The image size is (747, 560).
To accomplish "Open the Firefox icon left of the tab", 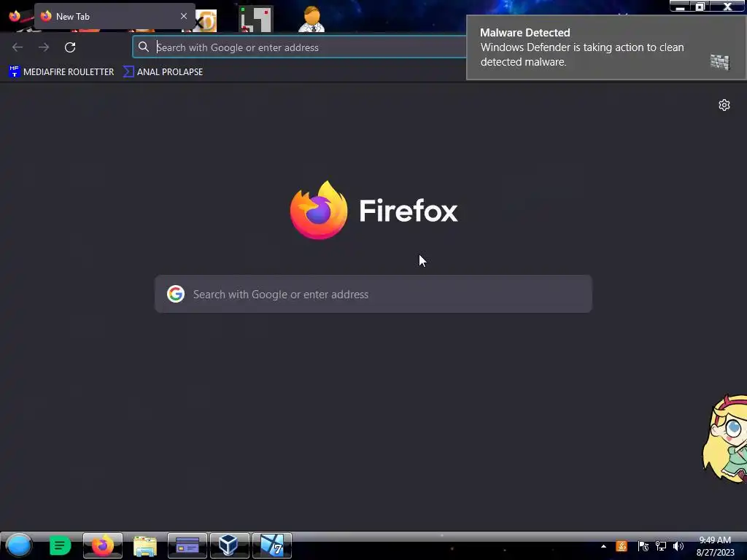I will point(15,16).
